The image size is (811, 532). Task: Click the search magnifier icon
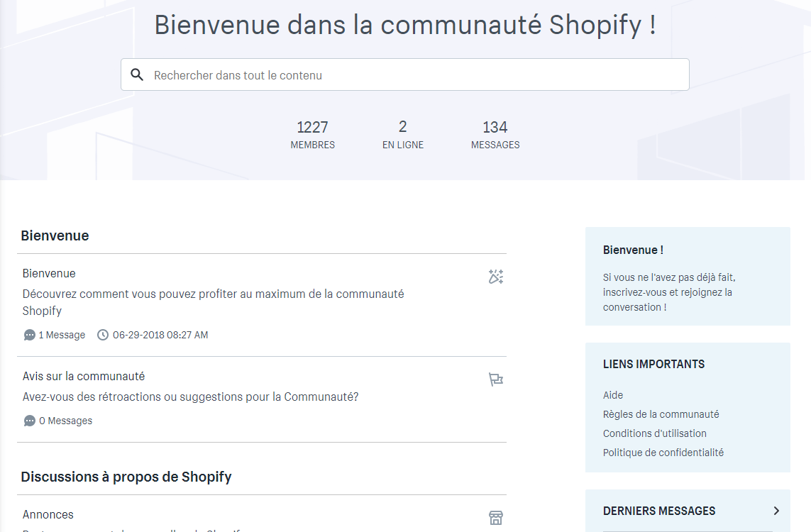137,75
